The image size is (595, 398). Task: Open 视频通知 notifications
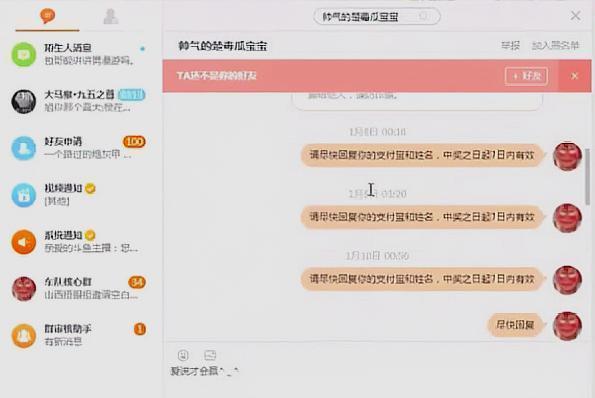(80, 195)
